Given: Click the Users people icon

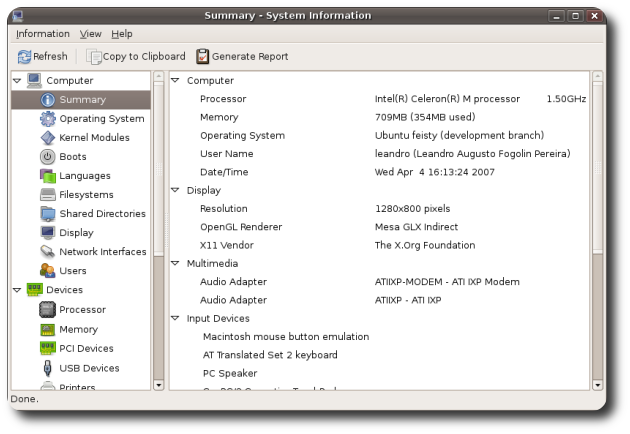Looking at the screenshot, I should click(x=48, y=270).
